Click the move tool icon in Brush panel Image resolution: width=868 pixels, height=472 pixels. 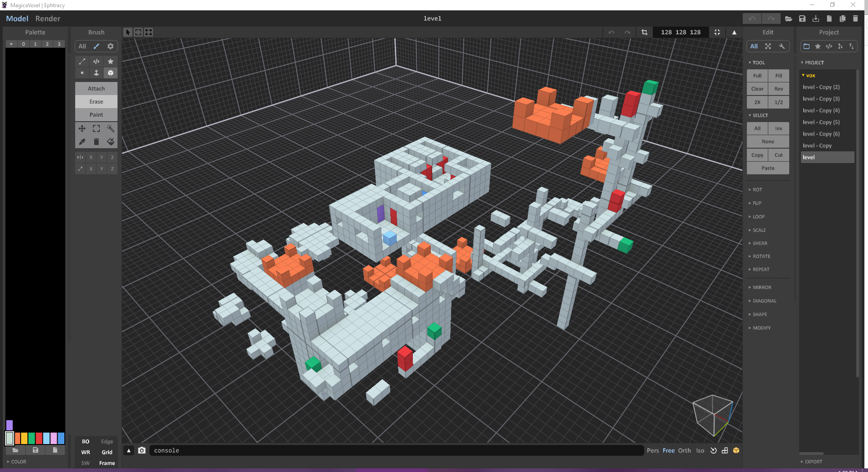point(82,129)
